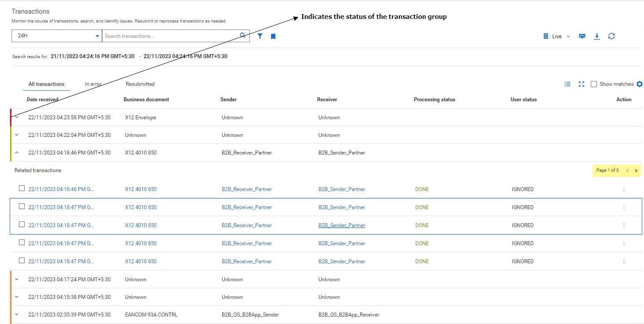
Task: Open the Live data source dropdown
Action: [557, 37]
